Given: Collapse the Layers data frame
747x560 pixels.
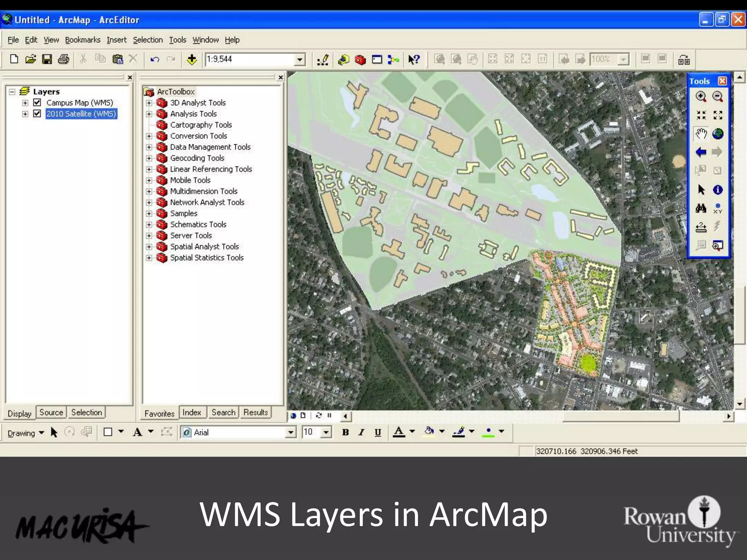Looking at the screenshot, I should tap(12, 92).
